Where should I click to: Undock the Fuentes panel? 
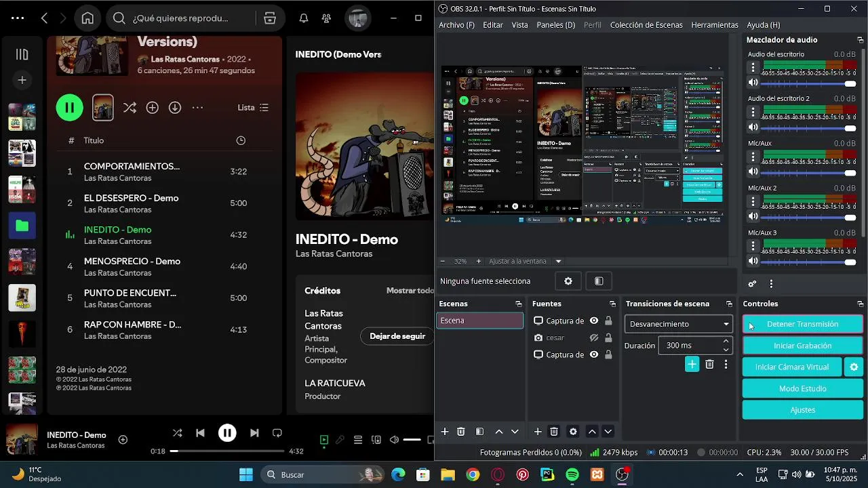[612, 304]
